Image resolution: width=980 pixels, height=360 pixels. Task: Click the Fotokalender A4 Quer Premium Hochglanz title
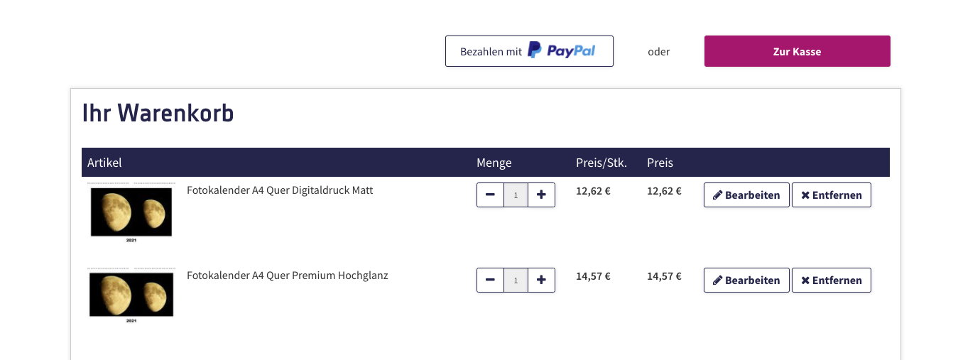pos(288,276)
